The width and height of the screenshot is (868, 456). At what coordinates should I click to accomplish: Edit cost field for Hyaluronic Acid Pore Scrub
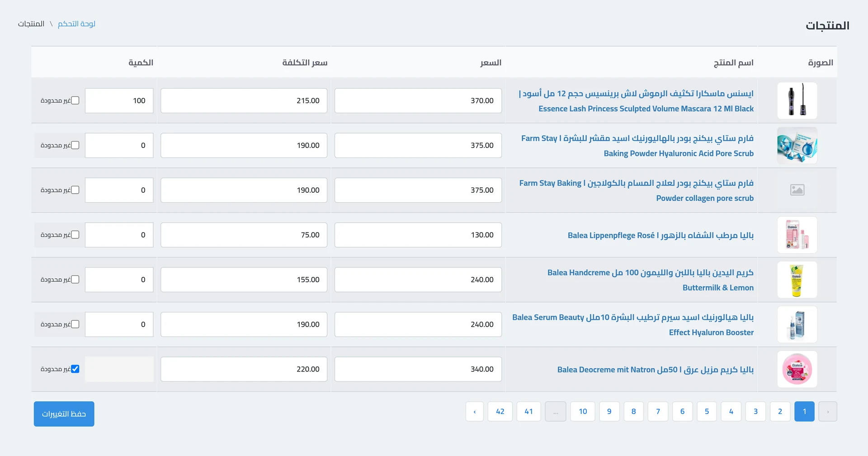[x=244, y=145]
